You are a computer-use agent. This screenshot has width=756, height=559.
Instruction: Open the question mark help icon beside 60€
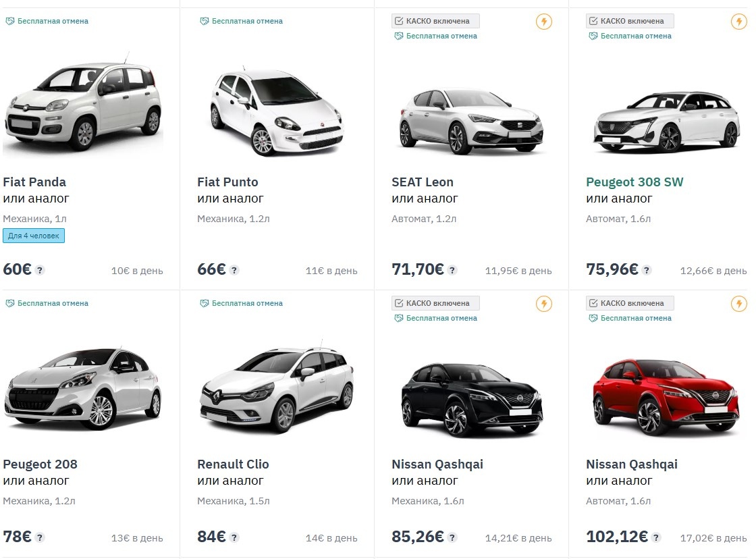pos(41,270)
